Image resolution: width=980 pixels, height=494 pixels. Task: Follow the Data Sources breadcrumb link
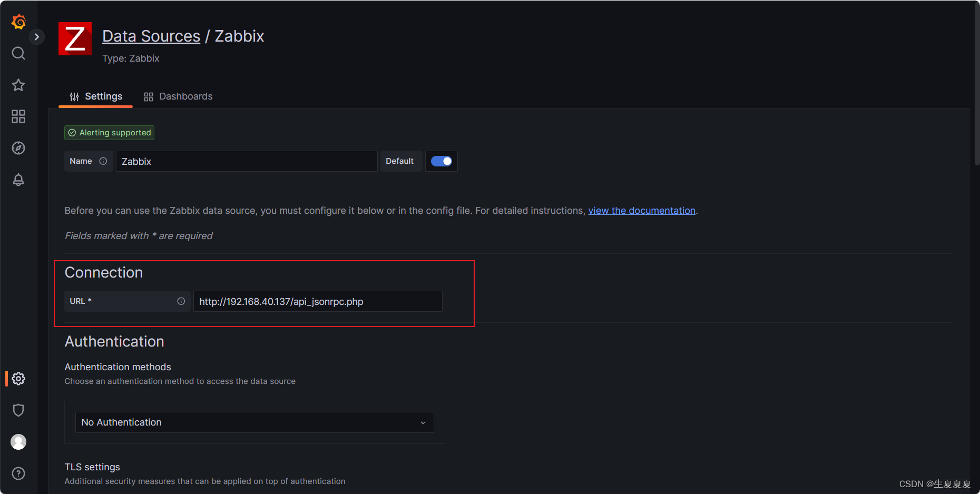tap(151, 36)
